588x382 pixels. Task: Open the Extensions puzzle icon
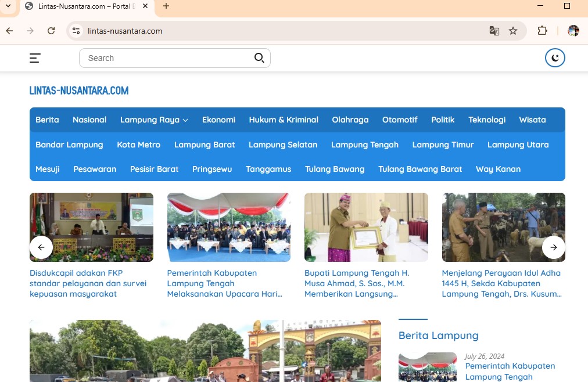click(x=542, y=31)
